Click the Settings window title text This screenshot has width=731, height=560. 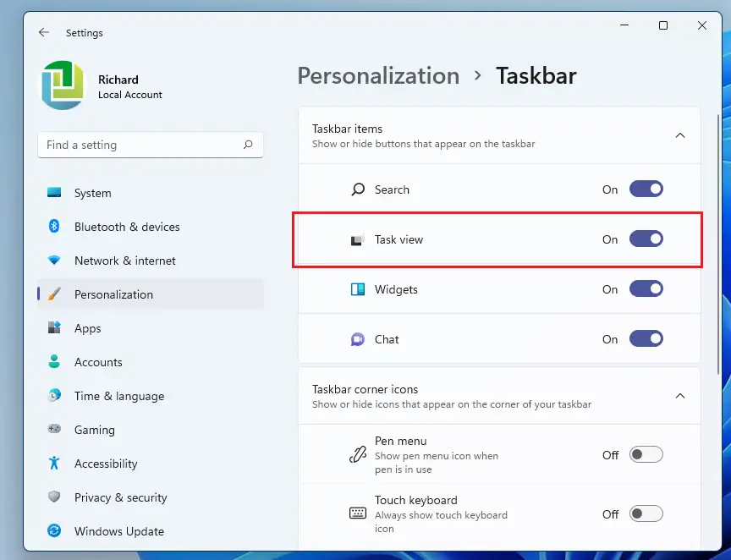click(85, 33)
